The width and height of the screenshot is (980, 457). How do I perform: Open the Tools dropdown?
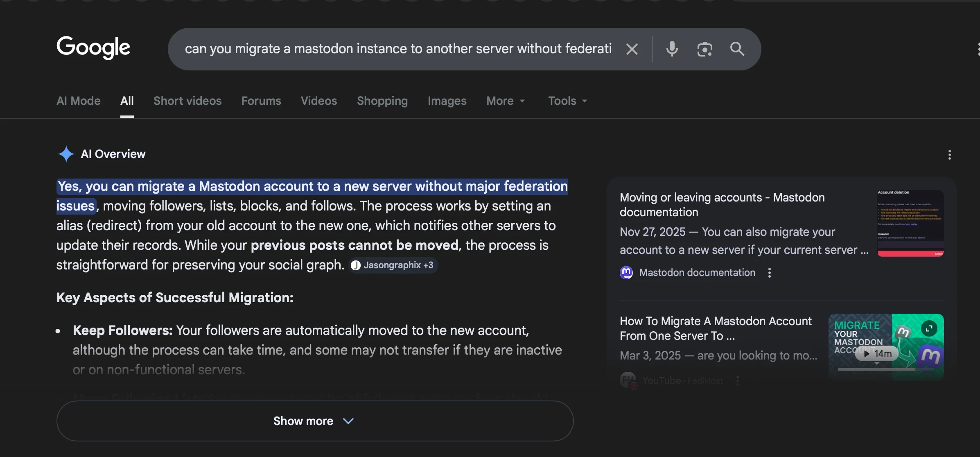567,101
